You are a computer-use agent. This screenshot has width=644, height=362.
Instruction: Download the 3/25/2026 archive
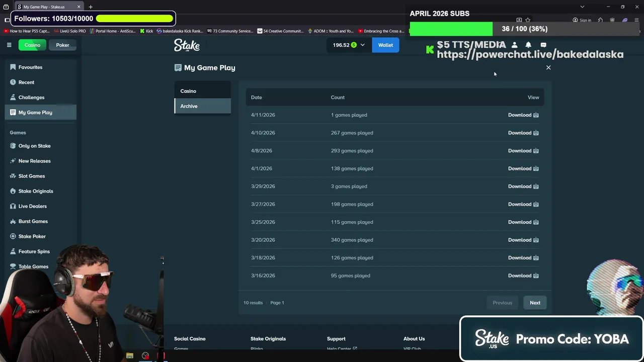[523, 222]
